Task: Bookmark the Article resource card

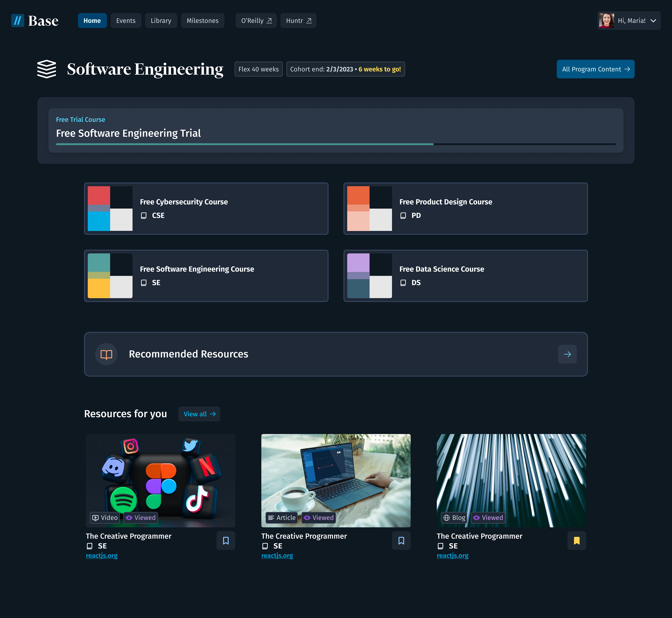Action: click(401, 541)
